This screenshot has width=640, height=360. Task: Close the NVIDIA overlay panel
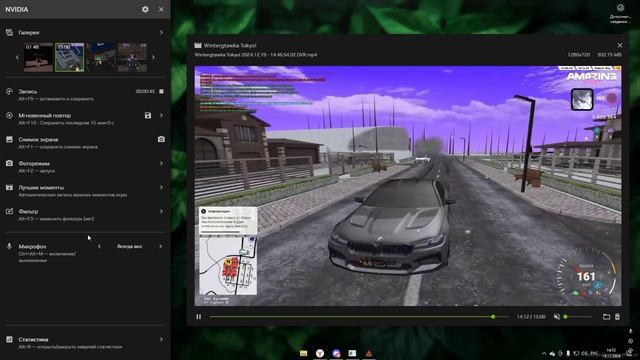point(161,9)
